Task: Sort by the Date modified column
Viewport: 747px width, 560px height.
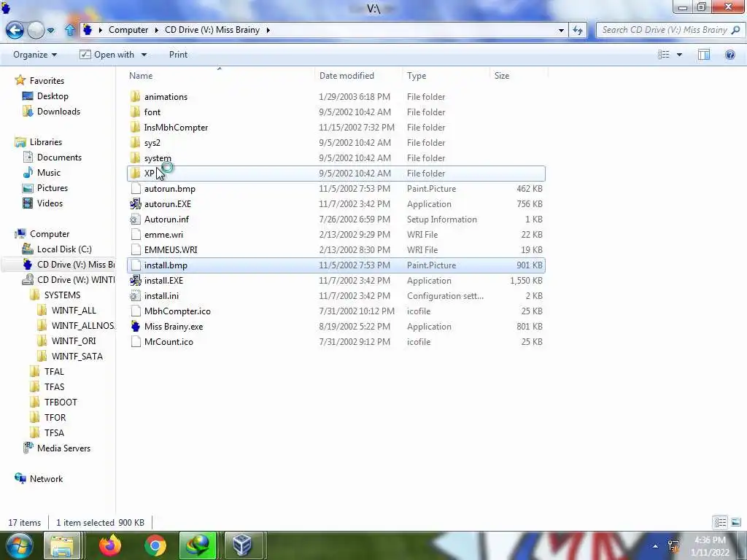Action: 359,76
